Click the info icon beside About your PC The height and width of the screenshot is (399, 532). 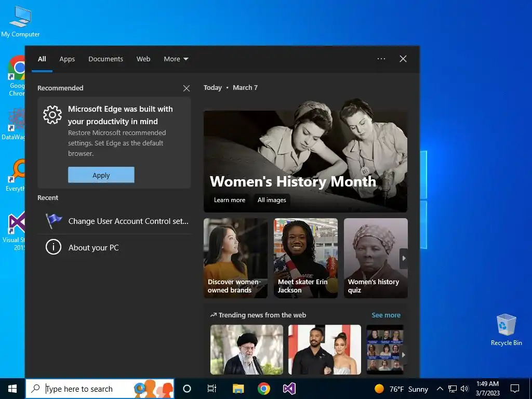[x=54, y=247]
